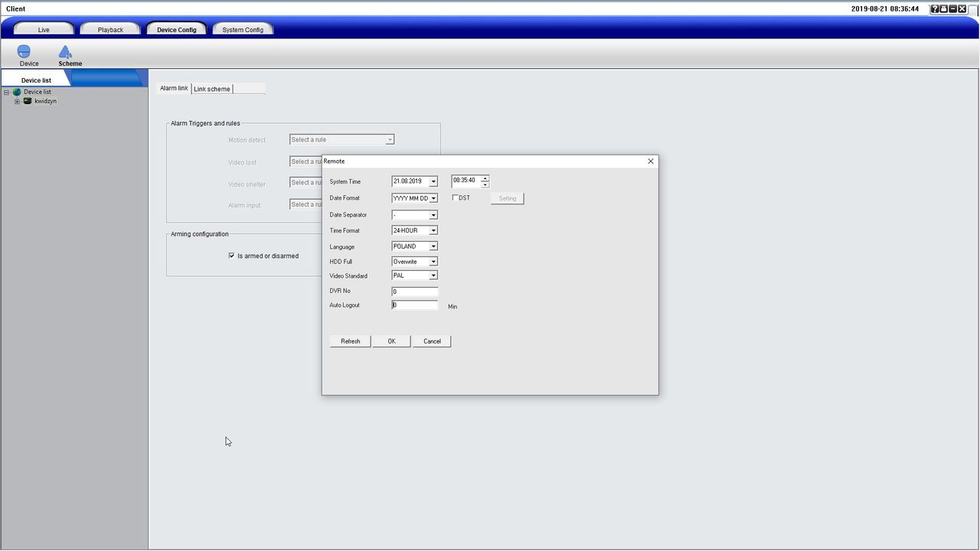The width and height of the screenshot is (980, 551).
Task: Click the lock icon in title bar
Action: [x=944, y=8]
